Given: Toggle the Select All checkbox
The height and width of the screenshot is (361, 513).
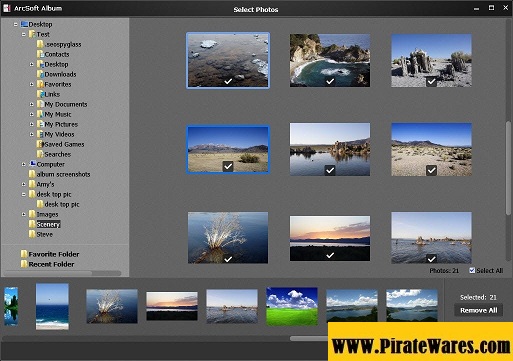Looking at the screenshot, I should pos(472,270).
